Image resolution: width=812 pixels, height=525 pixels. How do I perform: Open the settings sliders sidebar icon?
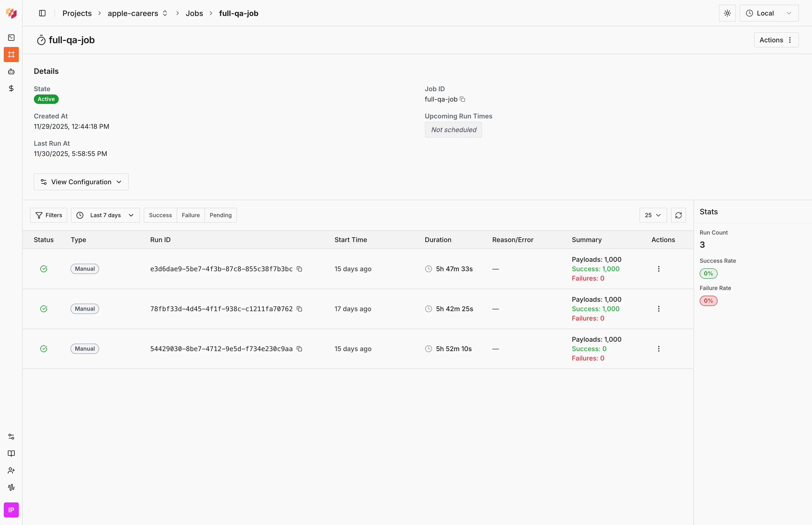tap(11, 437)
